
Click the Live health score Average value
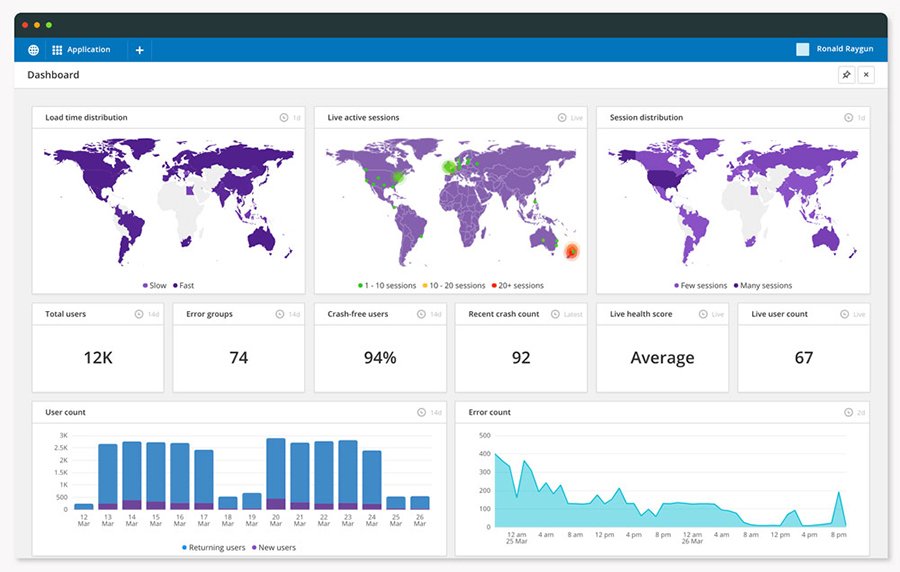pyautogui.click(x=662, y=358)
